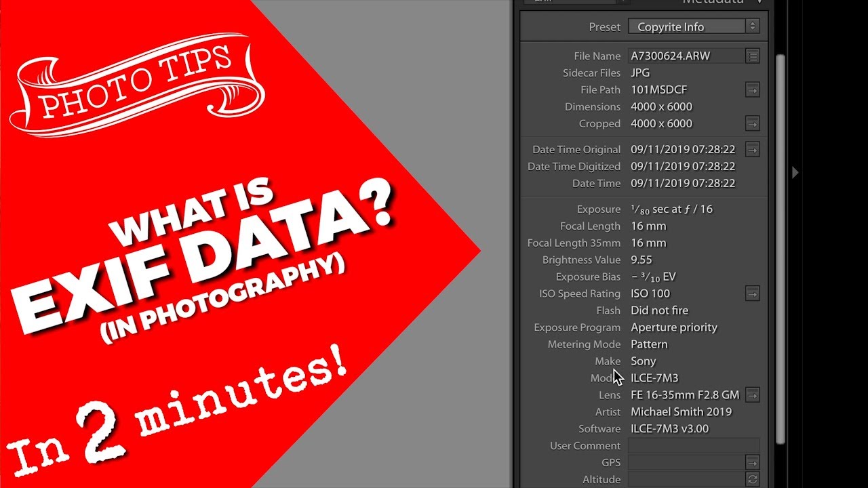Click the Brightness Value label
Screen dimensions: 868x488
(x=581, y=260)
